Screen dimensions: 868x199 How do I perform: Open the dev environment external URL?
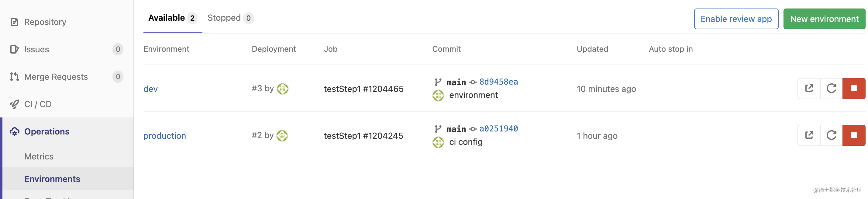[x=808, y=88]
